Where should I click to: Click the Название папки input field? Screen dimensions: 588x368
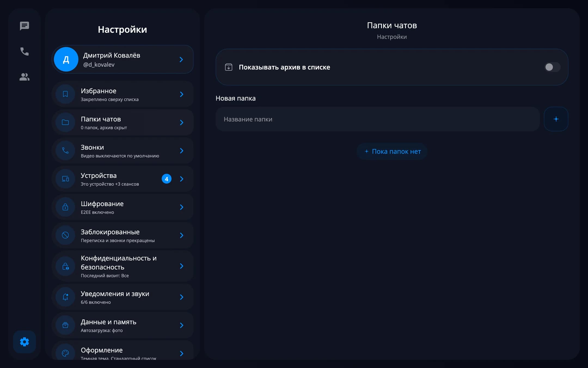pos(378,119)
